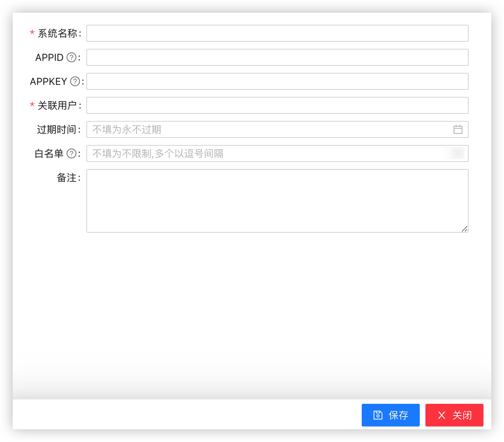The image size is (504, 442).
Task: Open the calendar icon in 过期时间 field
Action: click(x=458, y=129)
